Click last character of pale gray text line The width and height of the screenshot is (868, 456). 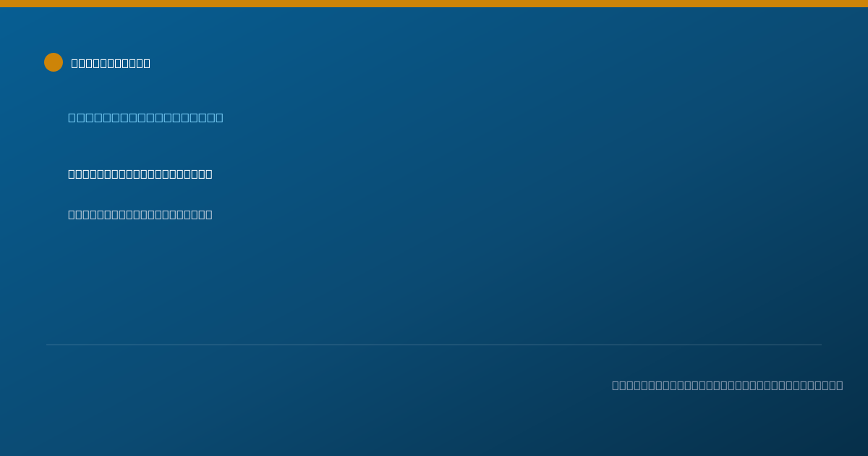(209, 214)
